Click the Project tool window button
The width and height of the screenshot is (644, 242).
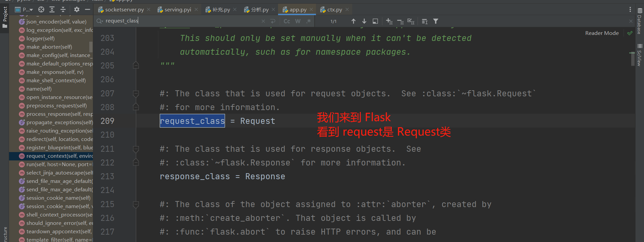point(5,17)
